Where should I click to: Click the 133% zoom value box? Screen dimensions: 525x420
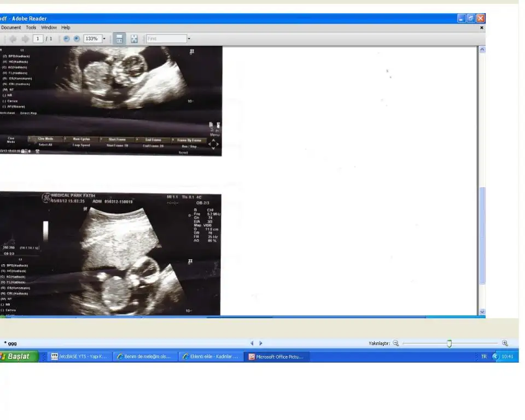93,39
